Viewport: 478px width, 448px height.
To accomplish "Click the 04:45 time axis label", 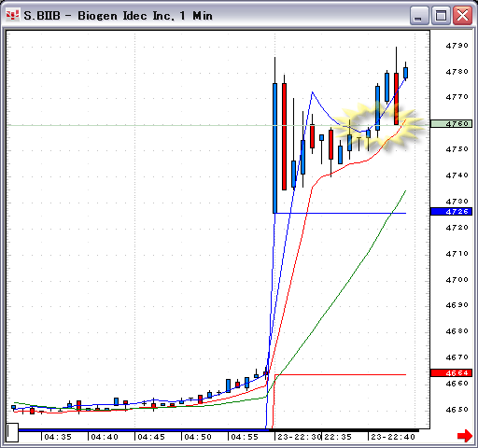I will point(151,437).
